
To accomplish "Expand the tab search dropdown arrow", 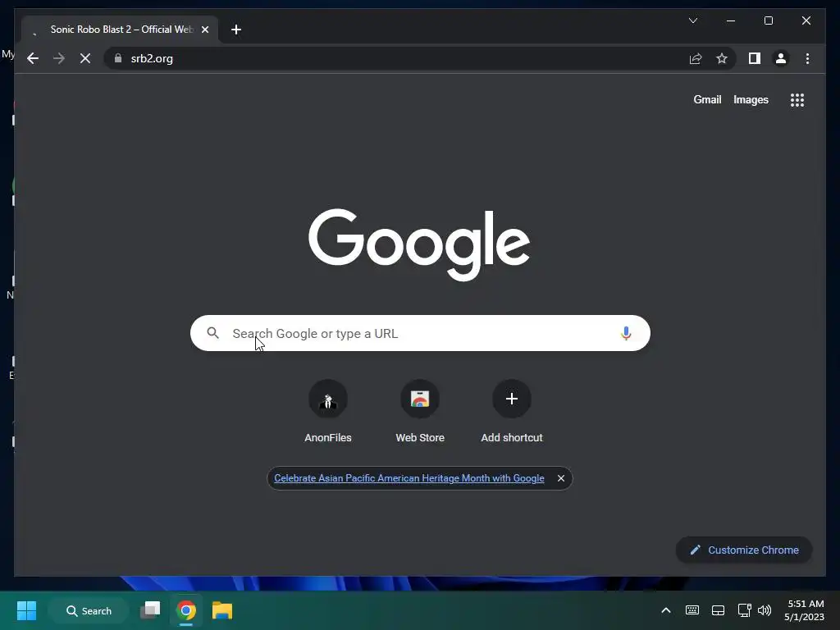I will [692, 21].
